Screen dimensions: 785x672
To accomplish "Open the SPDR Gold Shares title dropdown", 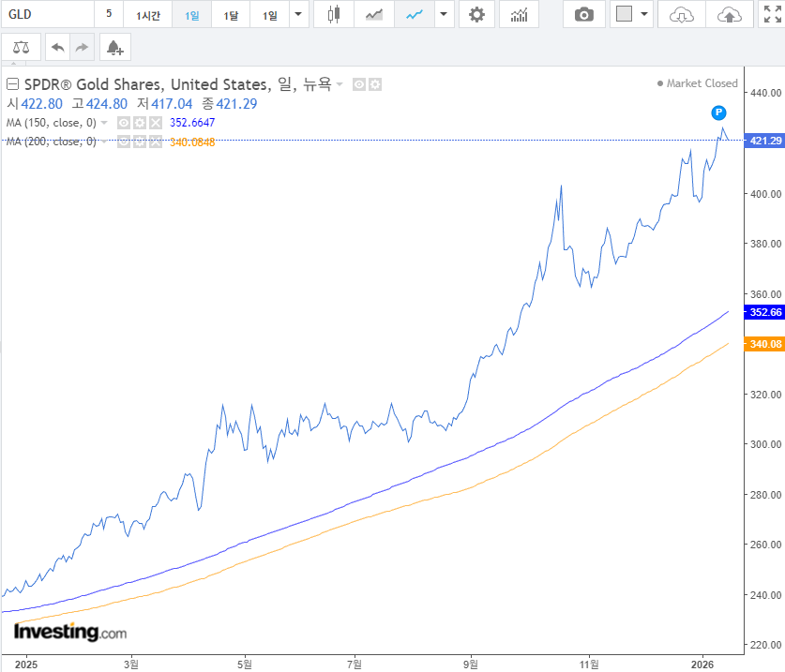I will 340,84.
